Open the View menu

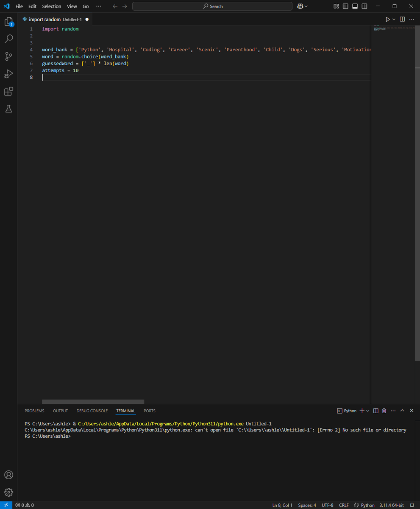click(x=72, y=6)
